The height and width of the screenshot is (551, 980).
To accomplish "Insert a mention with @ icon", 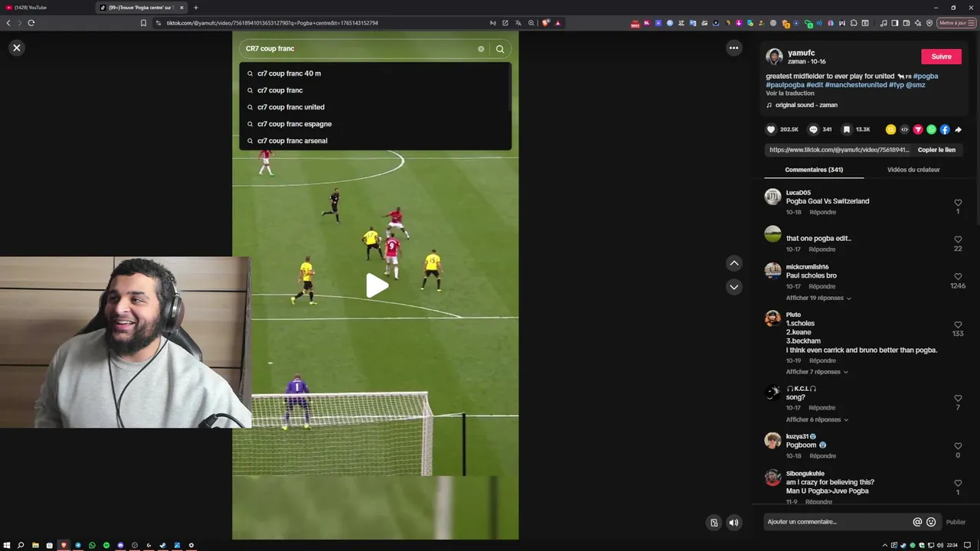I will (x=917, y=522).
